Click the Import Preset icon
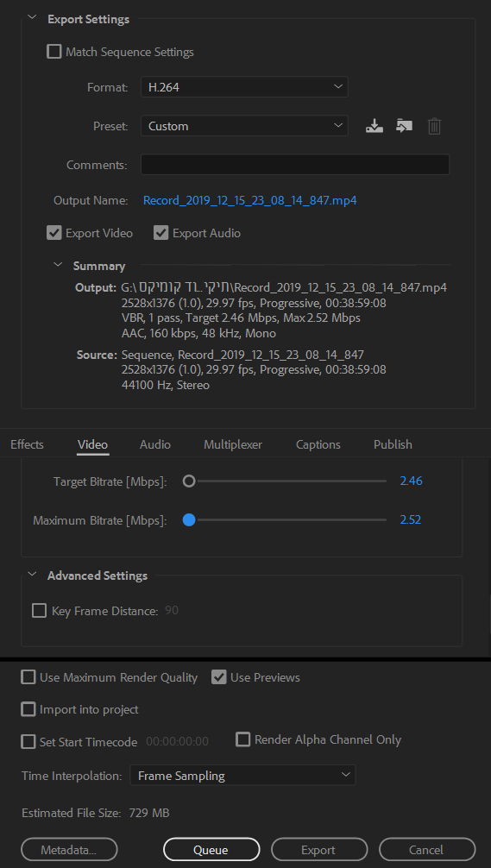The width and height of the screenshot is (491, 868). click(x=404, y=126)
